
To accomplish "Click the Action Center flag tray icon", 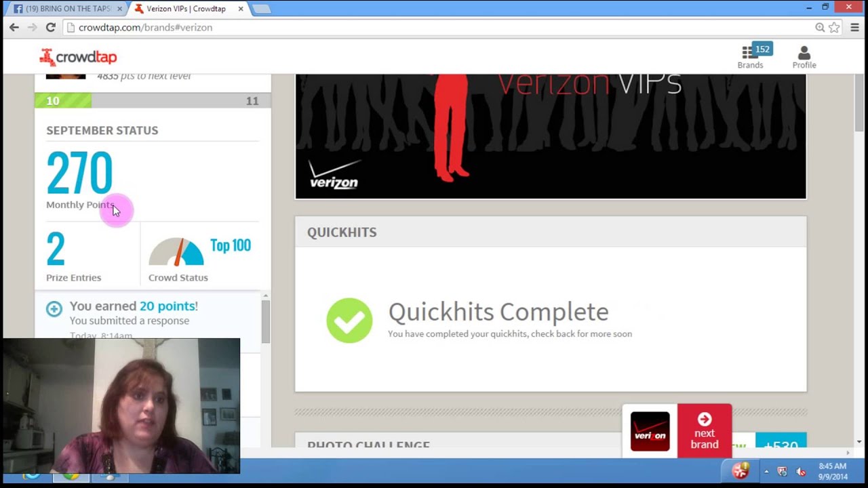I will [782, 472].
